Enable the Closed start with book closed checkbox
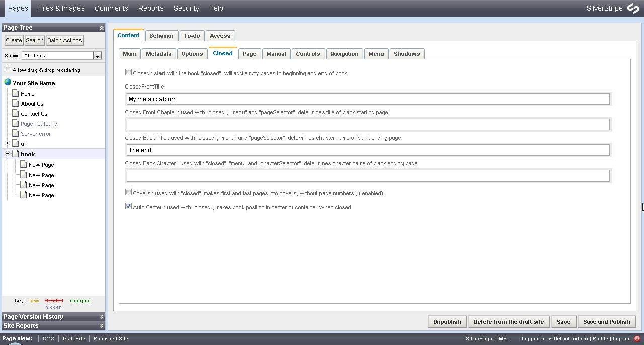The width and height of the screenshot is (644, 345). pyautogui.click(x=128, y=72)
